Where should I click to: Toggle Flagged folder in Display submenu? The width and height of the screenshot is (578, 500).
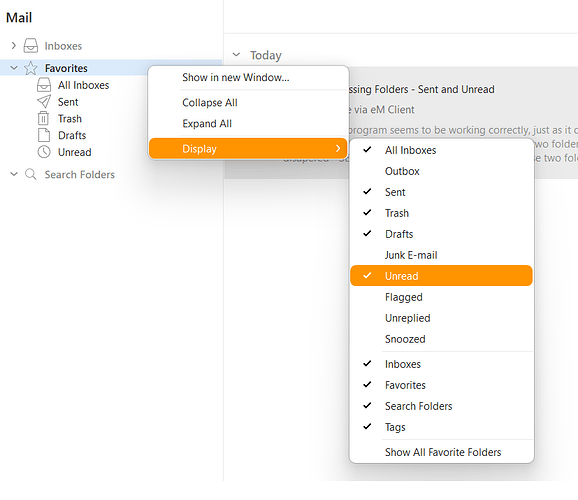(x=441, y=297)
